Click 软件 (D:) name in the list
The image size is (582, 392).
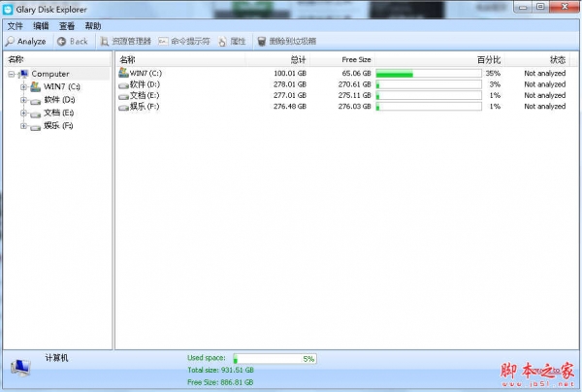coord(145,84)
